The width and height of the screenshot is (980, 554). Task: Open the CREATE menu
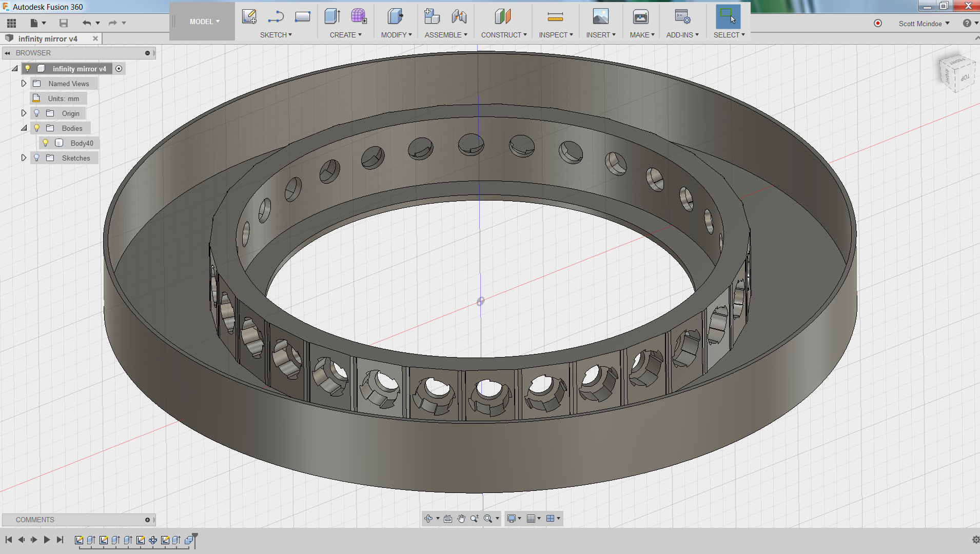coord(345,35)
